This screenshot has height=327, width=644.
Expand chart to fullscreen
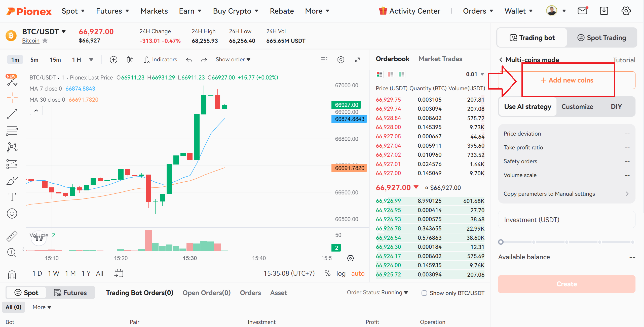tap(357, 60)
